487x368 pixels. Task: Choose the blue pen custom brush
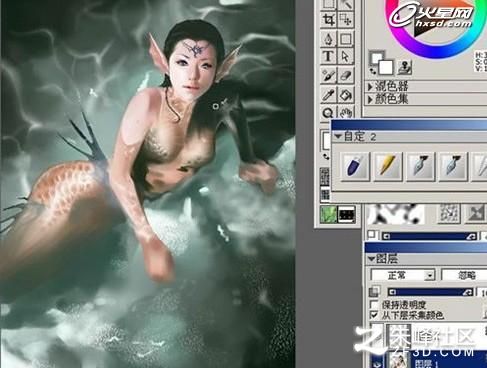pos(355,166)
